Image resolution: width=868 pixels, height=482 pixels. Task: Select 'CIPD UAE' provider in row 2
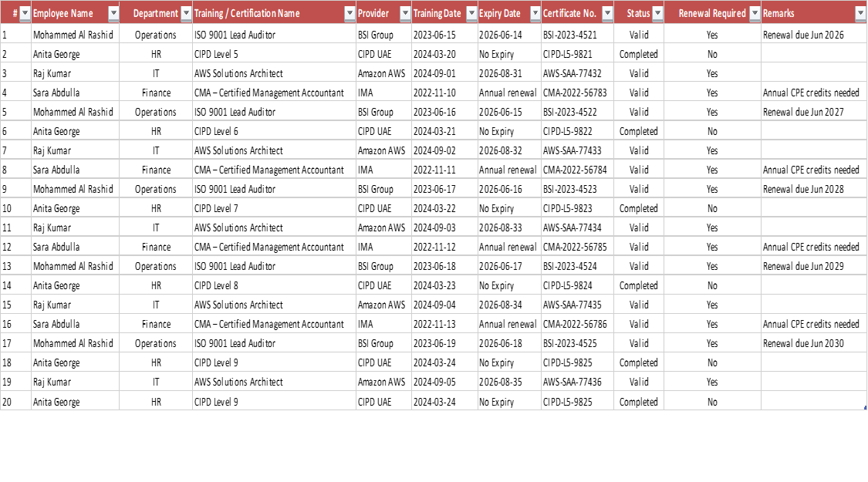point(383,54)
